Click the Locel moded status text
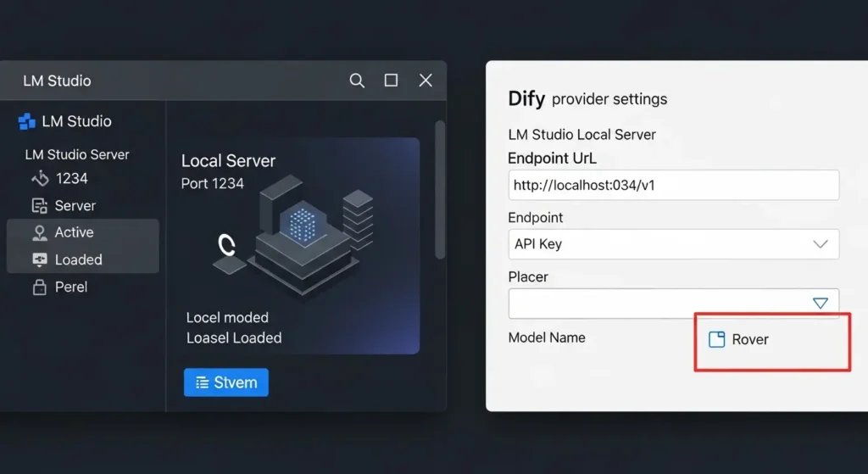868x474 pixels. coord(227,317)
